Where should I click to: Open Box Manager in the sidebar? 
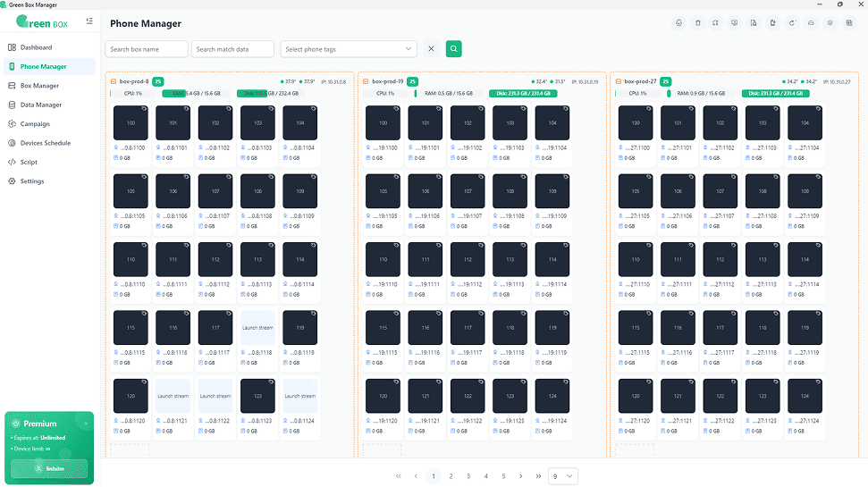coord(49,86)
